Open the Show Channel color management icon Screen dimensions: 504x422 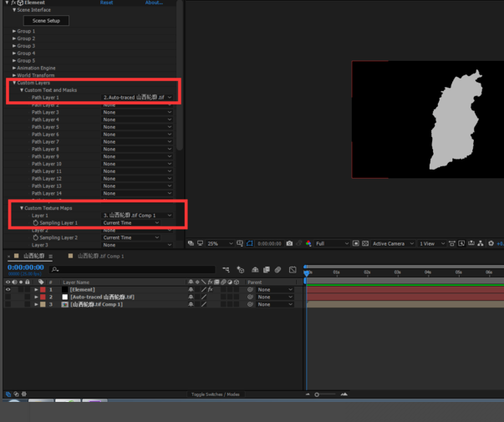coord(308,243)
